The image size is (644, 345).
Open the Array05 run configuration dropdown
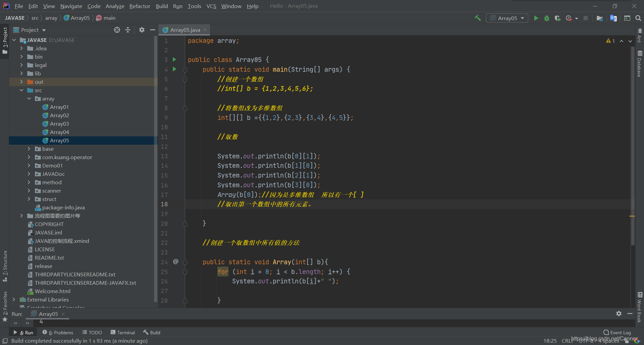(507, 18)
